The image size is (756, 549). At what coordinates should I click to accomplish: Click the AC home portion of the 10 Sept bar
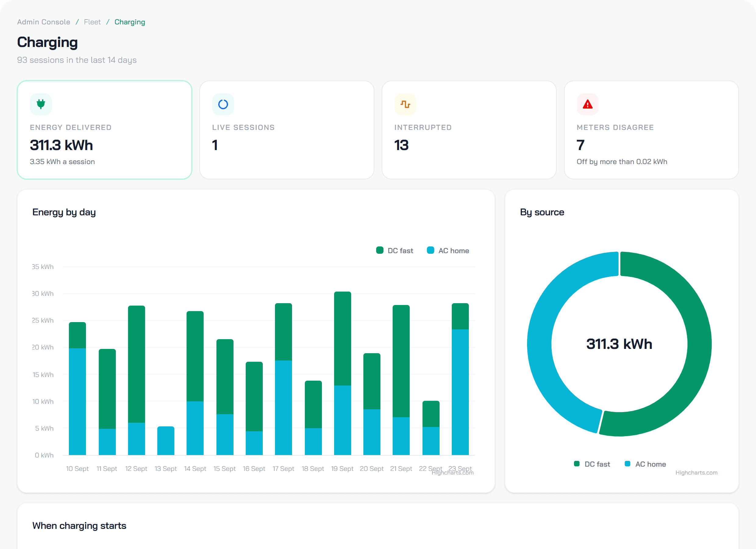coord(77,402)
